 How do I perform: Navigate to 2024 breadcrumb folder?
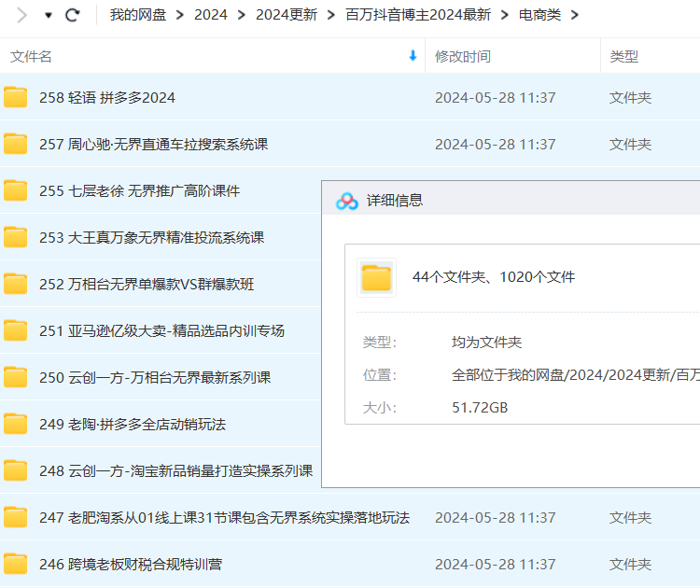[x=211, y=15]
